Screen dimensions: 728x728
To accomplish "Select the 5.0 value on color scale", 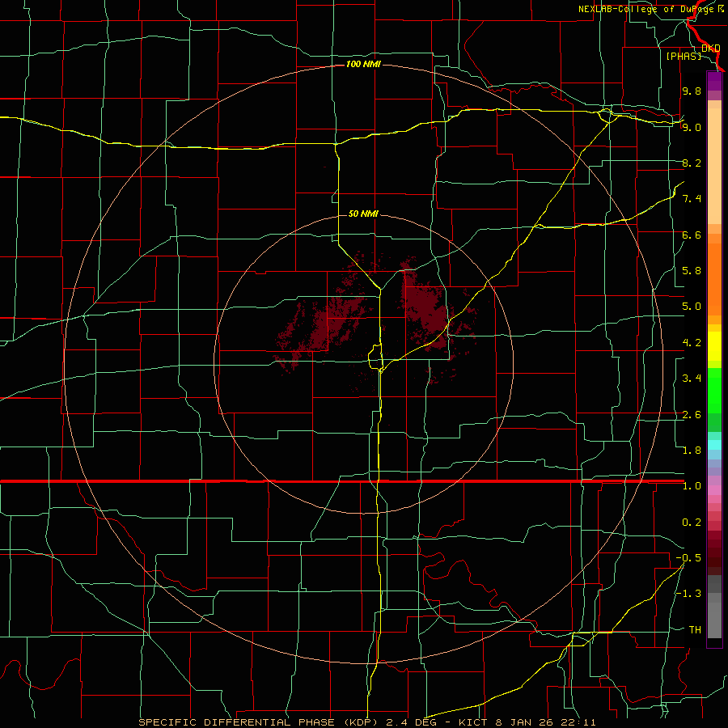I will tap(692, 307).
